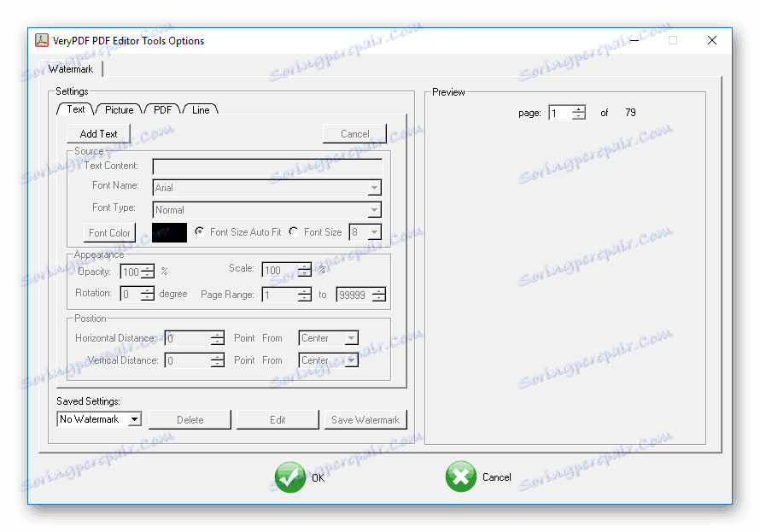Screen dimensions: 760x532
Task: Open the Font Name dropdown
Action: (374, 188)
